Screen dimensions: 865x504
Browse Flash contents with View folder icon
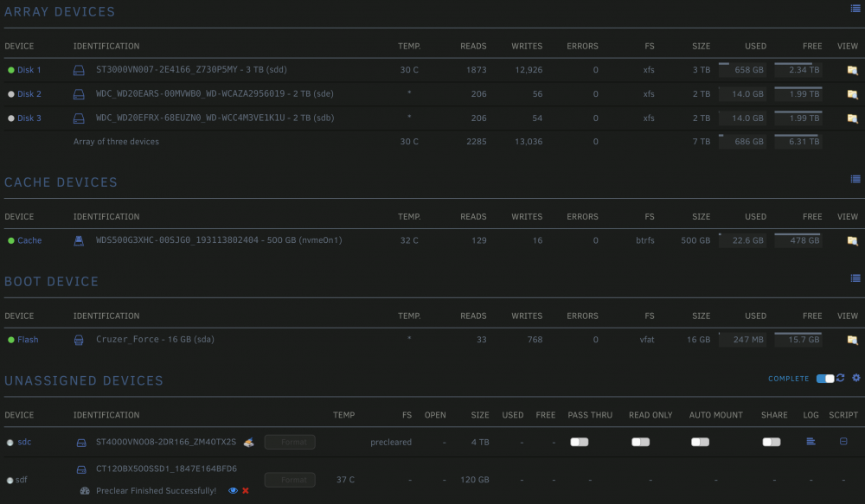(852, 340)
